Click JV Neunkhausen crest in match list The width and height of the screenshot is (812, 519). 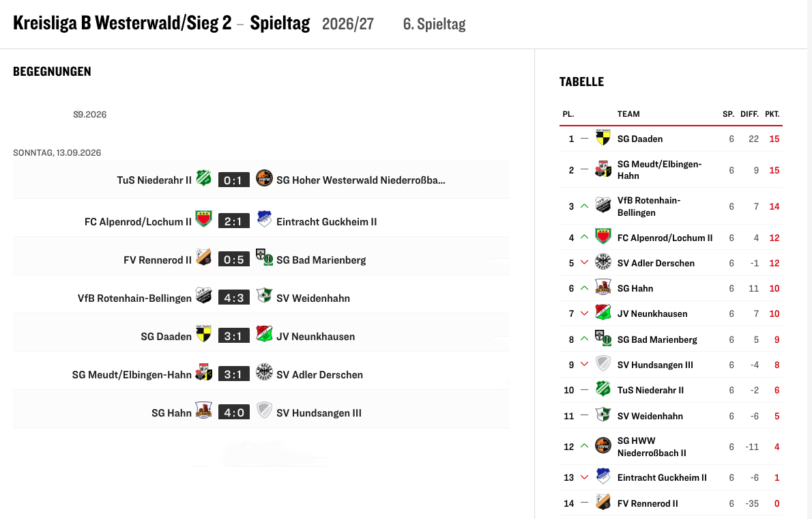point(264,334)
